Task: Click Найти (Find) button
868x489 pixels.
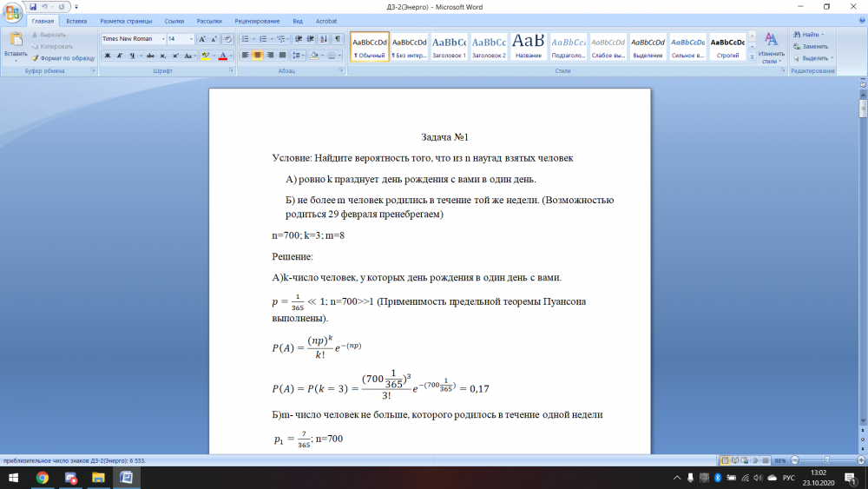Action: [x=808, y=35]
